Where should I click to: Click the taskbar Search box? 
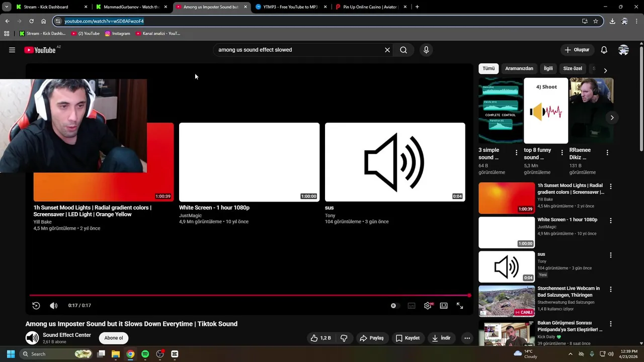click(x=56, y=354)
